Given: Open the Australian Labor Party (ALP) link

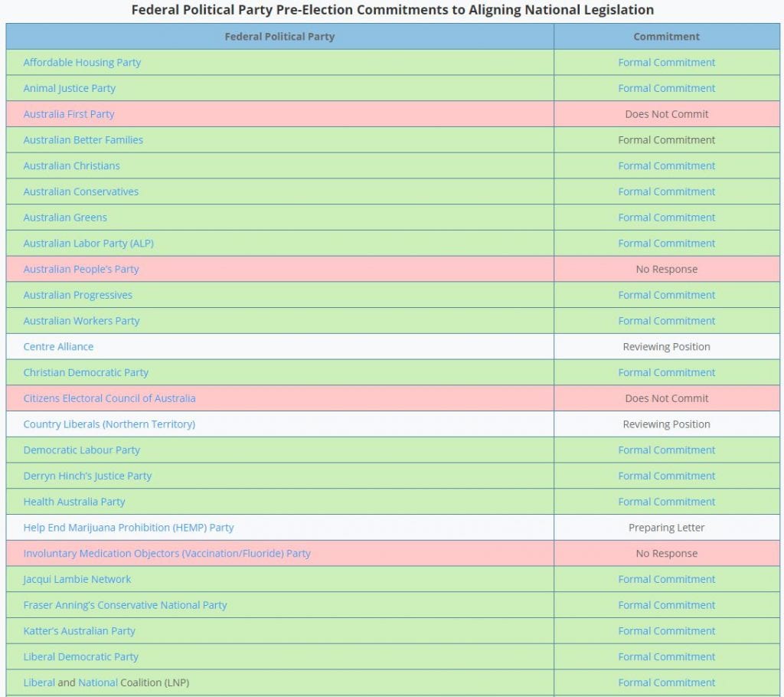Looking at the screenshot, I should [x=89, y=243].
